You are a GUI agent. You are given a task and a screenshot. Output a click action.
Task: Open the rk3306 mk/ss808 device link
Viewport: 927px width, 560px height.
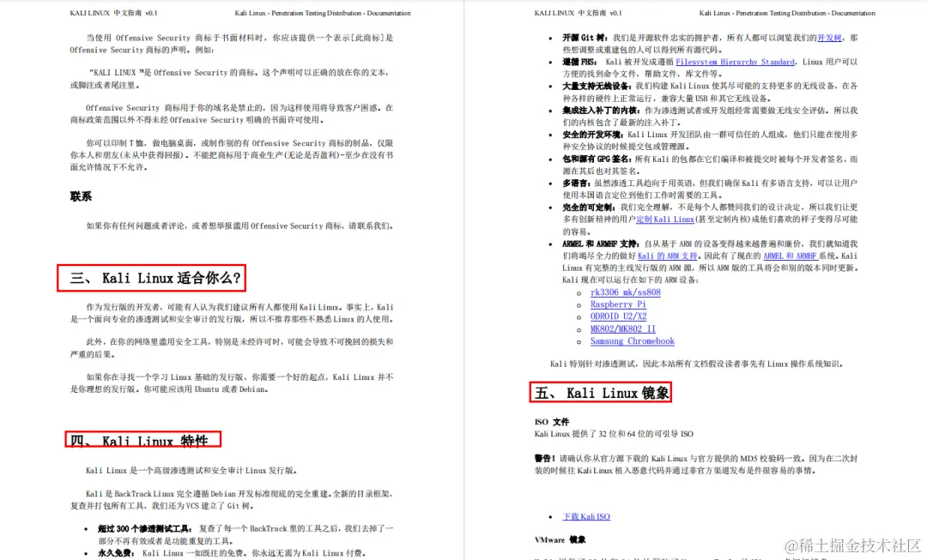626,292
